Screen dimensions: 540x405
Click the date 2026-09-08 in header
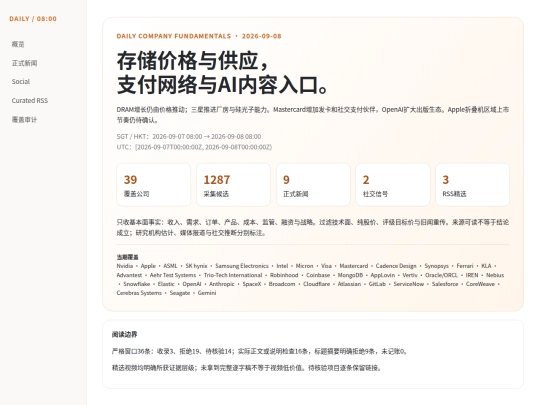262,36
